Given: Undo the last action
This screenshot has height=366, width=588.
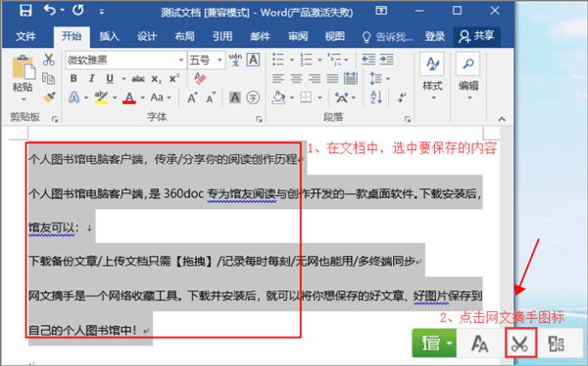Looking at the screenshot, I should (x=50, y=11).
